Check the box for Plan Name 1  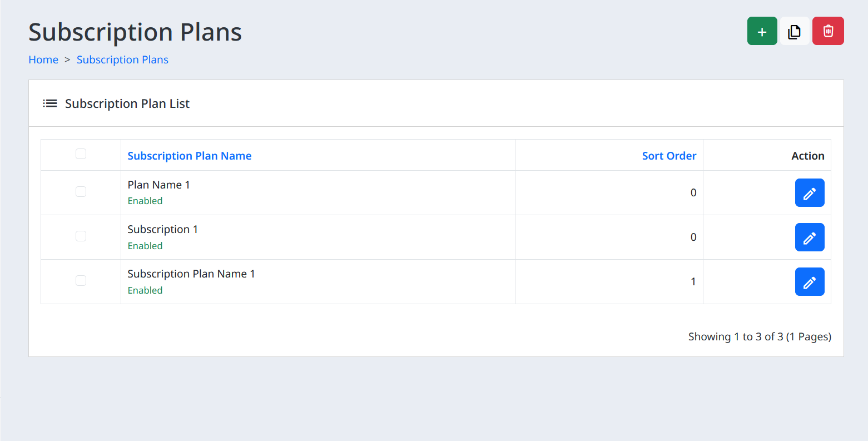(81, 192)
